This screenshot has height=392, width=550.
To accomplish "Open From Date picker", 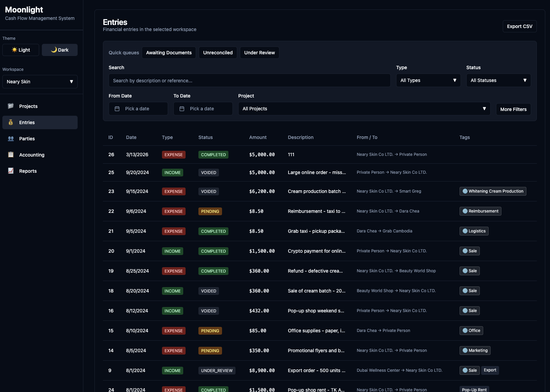I will point(138,109).
